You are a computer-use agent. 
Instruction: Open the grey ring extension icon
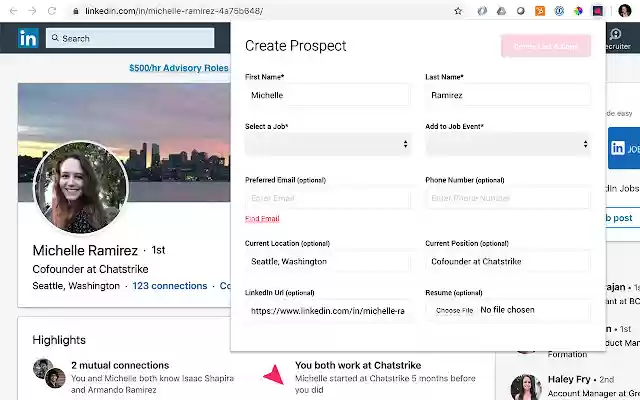pyautogui.click(x=482, y=11)
